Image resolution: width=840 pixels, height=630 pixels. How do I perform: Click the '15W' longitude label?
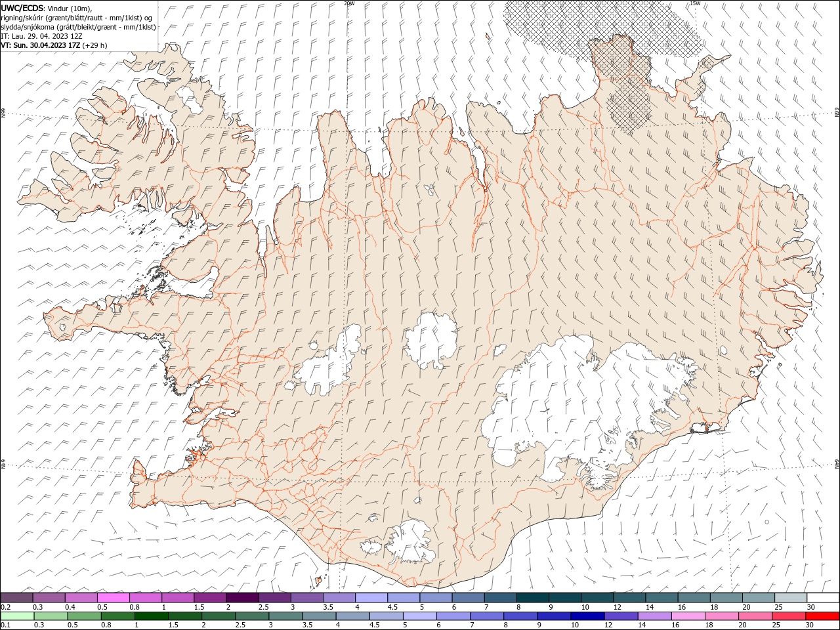(695, 3)
